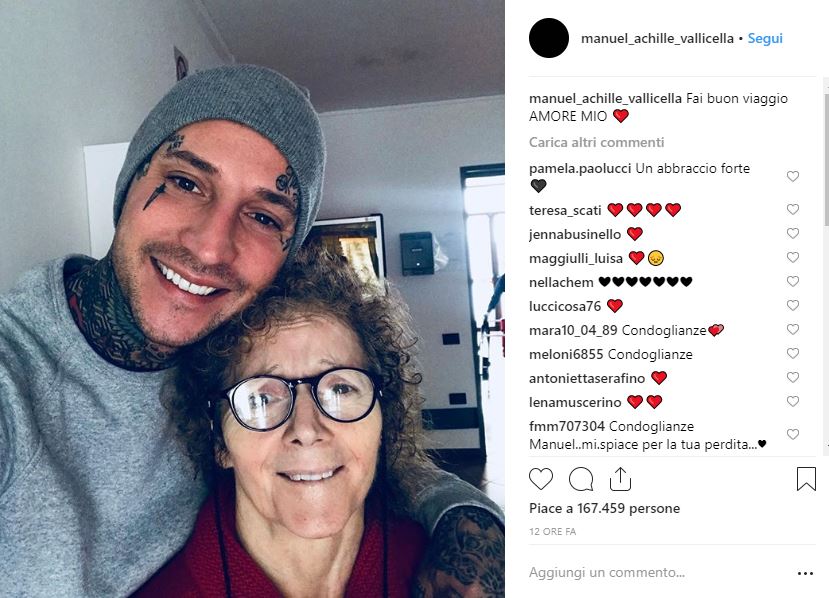Like the post with the heart icon
This screenshot has width=829, height=598.
pos(541,479)
